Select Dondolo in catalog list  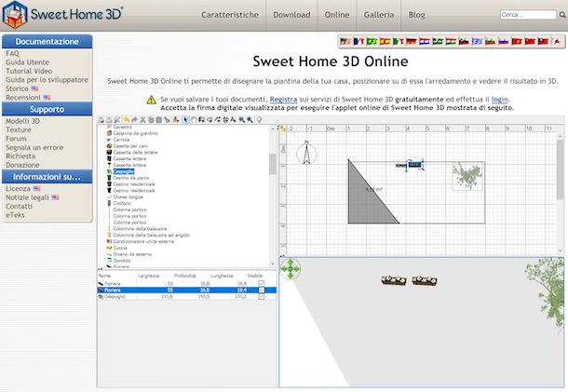[122, 261]
